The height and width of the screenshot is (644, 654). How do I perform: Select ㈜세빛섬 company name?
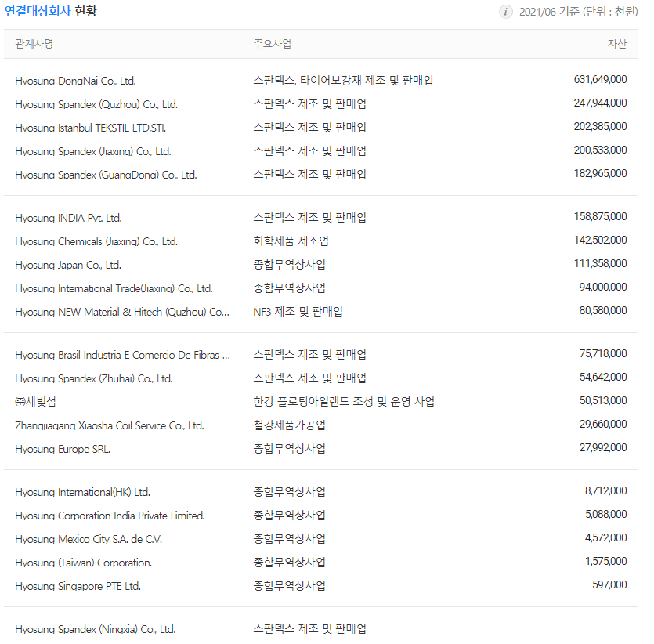[35, 402]
